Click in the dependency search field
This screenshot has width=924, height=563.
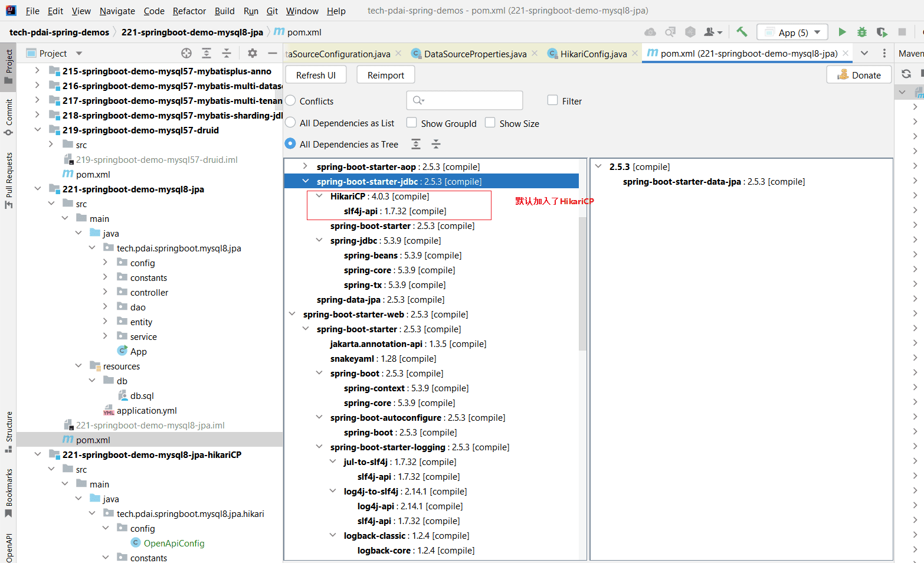tap(470, 100)
